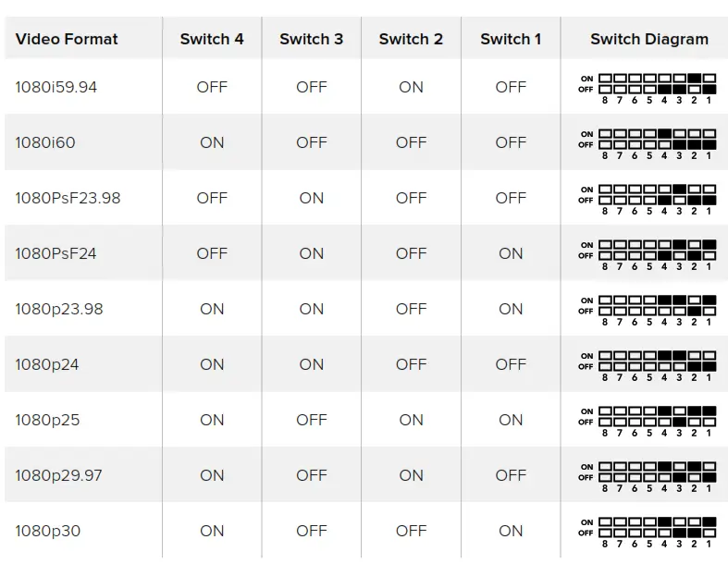Screen dimensions: 728x564
Task: Click Switch 2 ON value for 1080i59.94
Action: click(x=411, y=87)
